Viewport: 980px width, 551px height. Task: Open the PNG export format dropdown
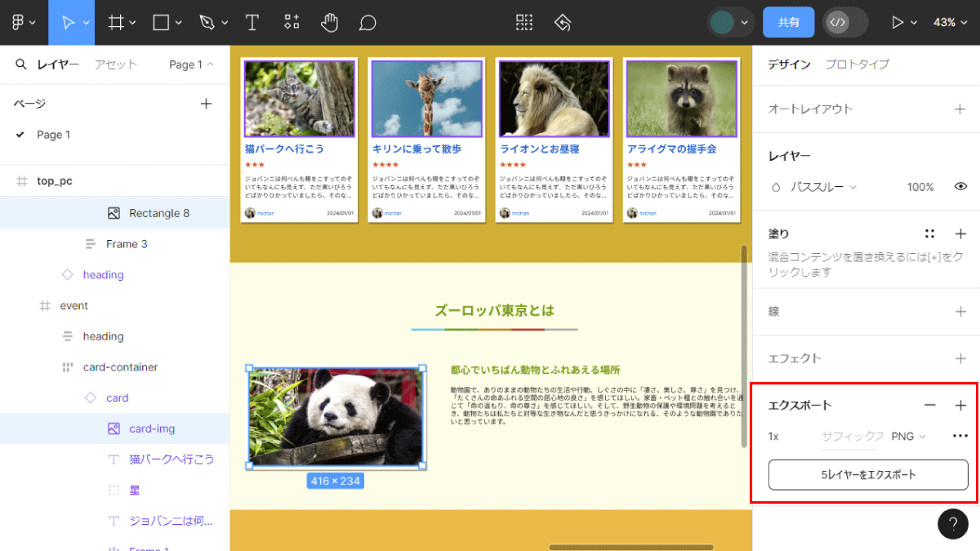coord(909,437)
